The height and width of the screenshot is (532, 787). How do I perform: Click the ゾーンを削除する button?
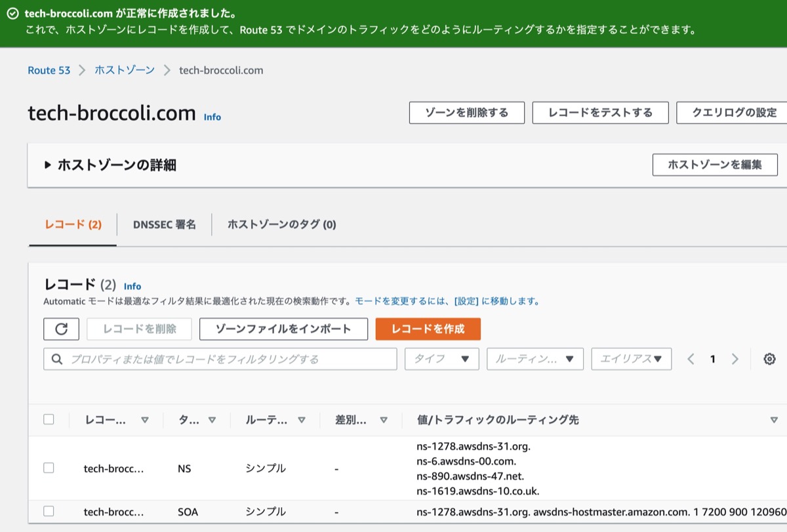click(467, 112)
